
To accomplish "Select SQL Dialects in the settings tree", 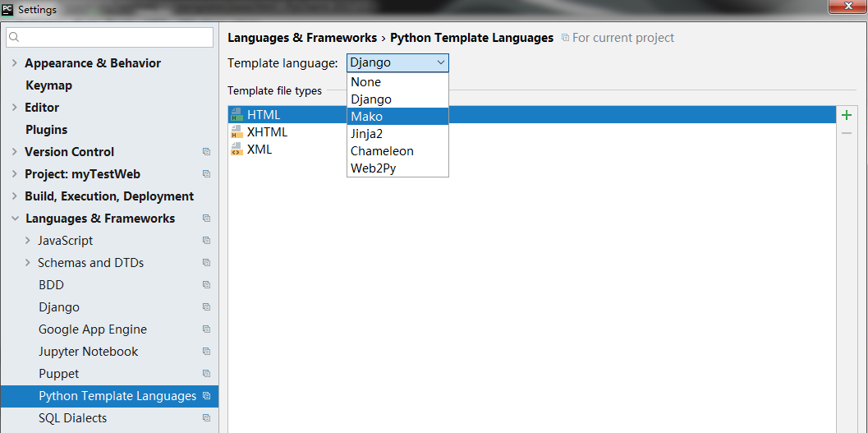I will coord(72,418).
